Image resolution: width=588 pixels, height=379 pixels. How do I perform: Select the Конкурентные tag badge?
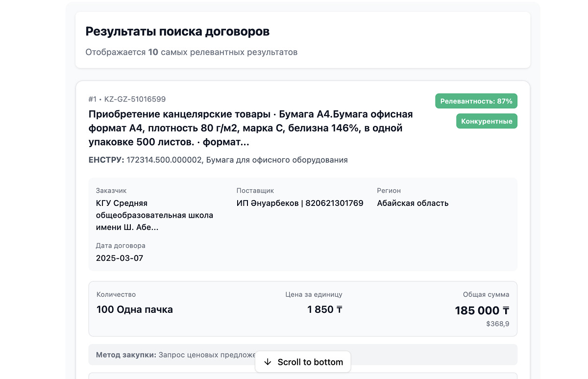[x=487, y=121]
